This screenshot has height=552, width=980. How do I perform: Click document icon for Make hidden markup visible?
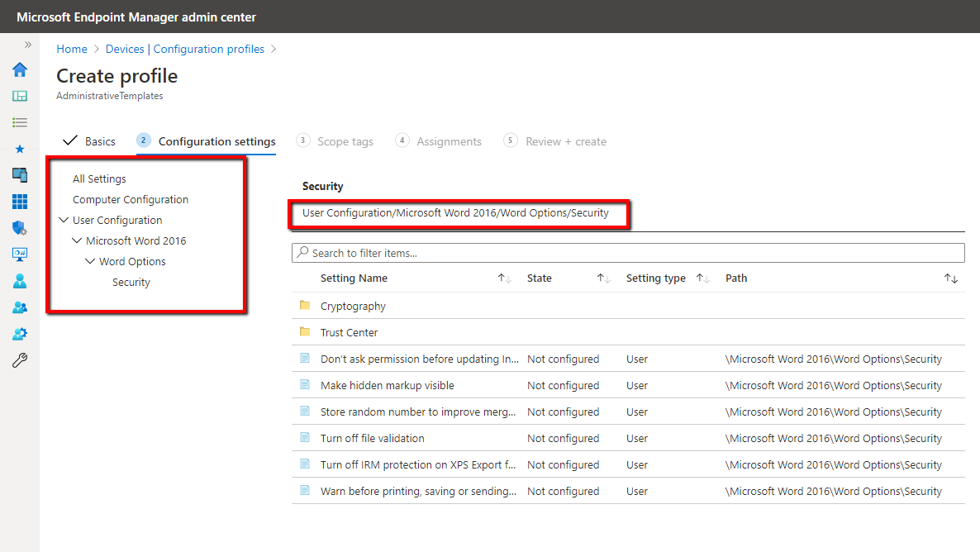pos(305,384)
